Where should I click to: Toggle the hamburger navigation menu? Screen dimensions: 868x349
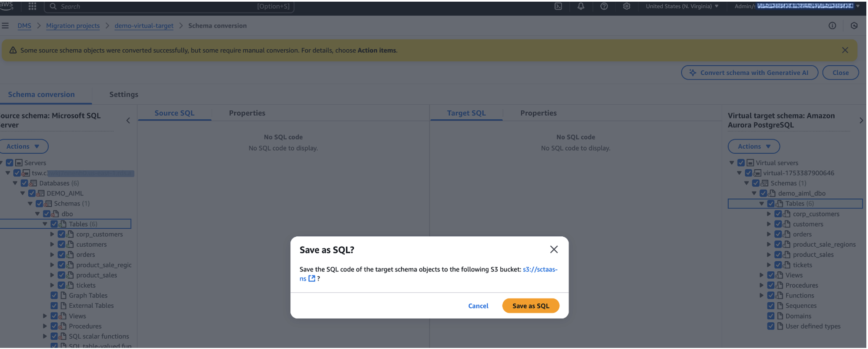5,25
